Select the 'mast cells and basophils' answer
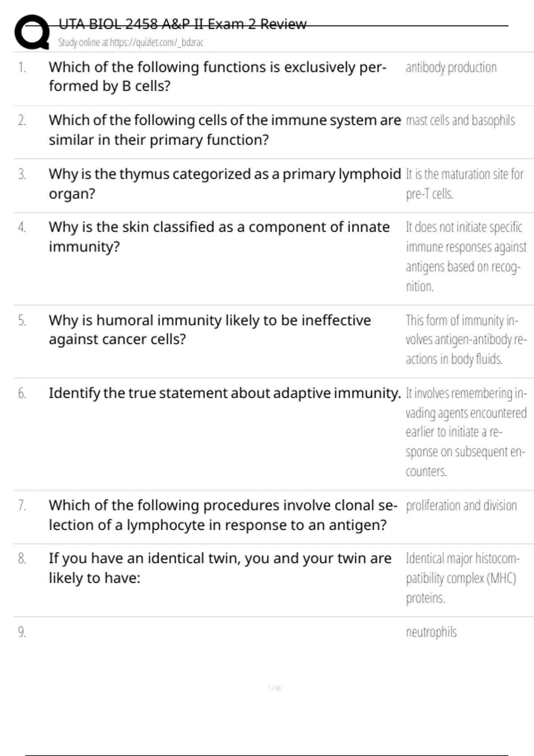 (460, 121)
